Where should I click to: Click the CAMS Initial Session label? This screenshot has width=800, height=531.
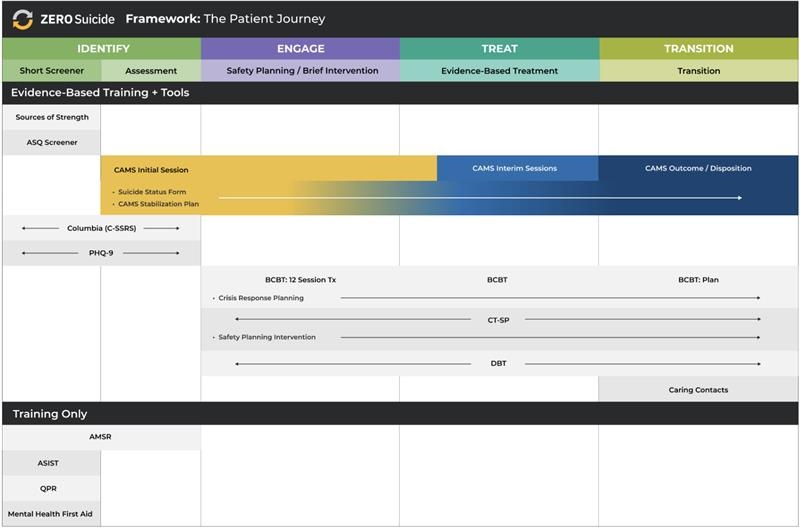pyautogui.click(x=151, y=170)
